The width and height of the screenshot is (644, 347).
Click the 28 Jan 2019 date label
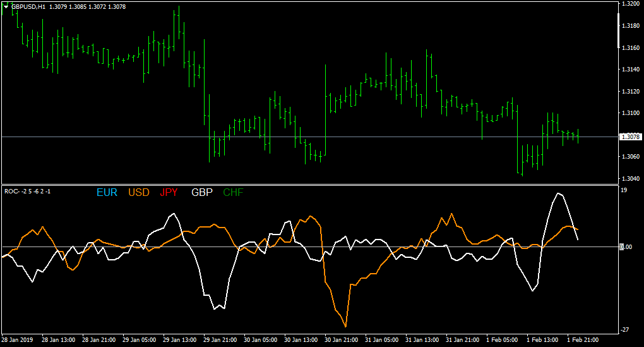tap(17, 340)
